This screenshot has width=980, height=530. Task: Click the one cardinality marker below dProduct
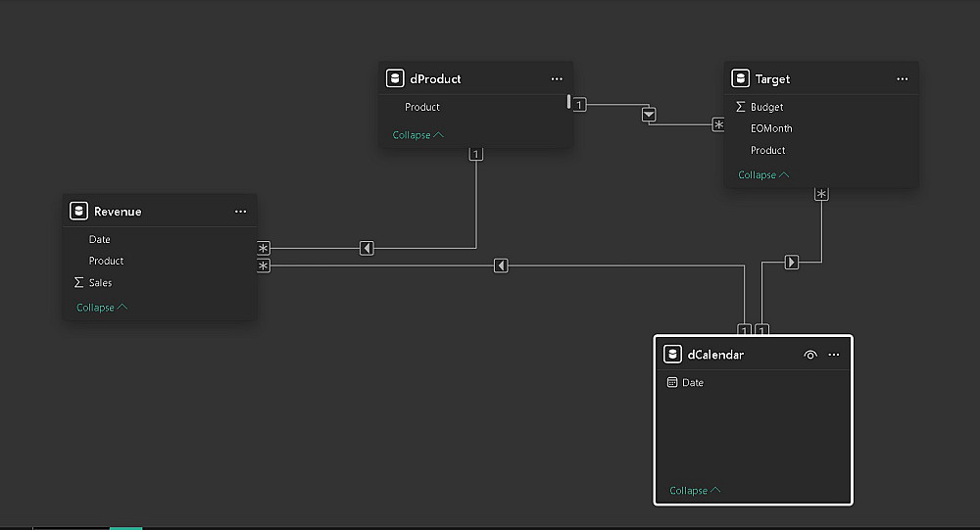(475, 154)
